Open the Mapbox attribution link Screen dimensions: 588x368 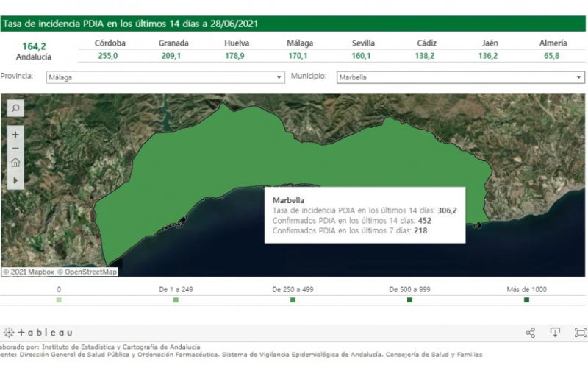click(29, 272)
